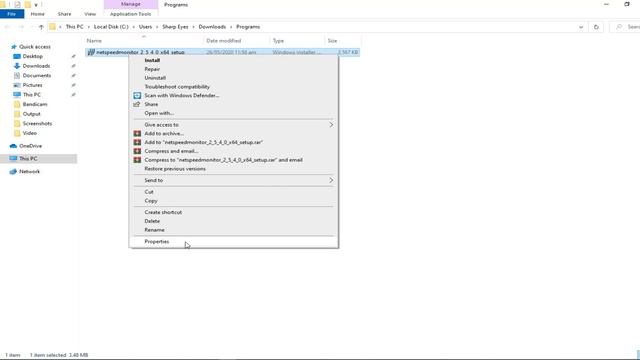Open the address bar history dropdown
Image resolution: width=640 pixels, height=360 pixels.
581,27
